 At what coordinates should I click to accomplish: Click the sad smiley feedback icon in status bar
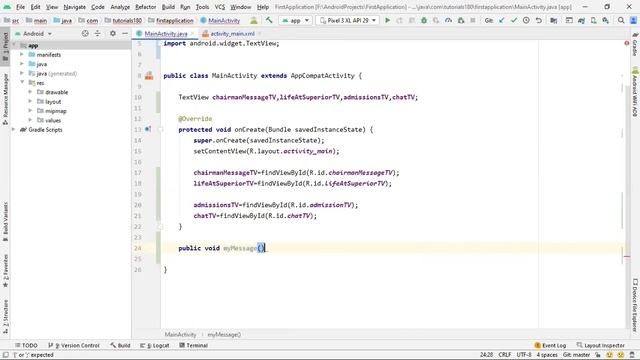pos(620,355)
